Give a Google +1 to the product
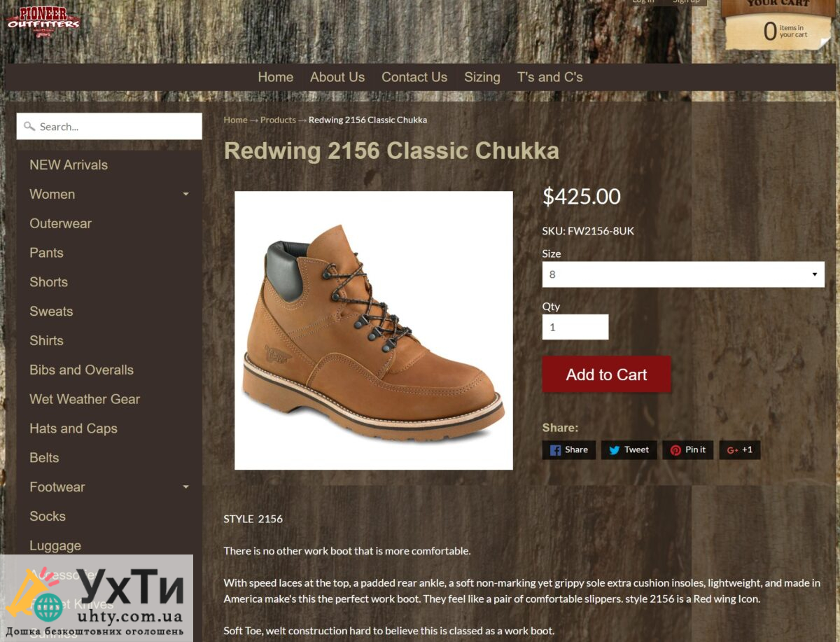The width and height of the screenshot is (840, 642). click(x=740, y=450)
